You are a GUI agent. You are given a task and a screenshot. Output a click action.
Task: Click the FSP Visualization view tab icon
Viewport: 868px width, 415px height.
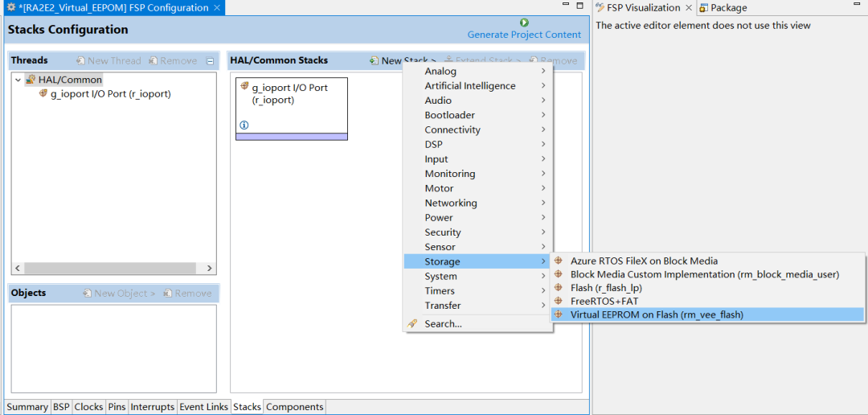pyautogui.click(x=600, y=8)
